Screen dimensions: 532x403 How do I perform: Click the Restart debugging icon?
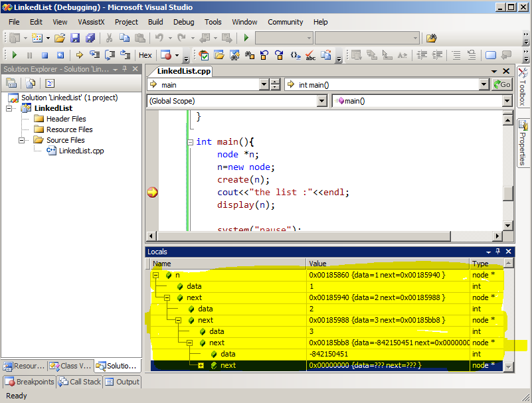point(60,55)
